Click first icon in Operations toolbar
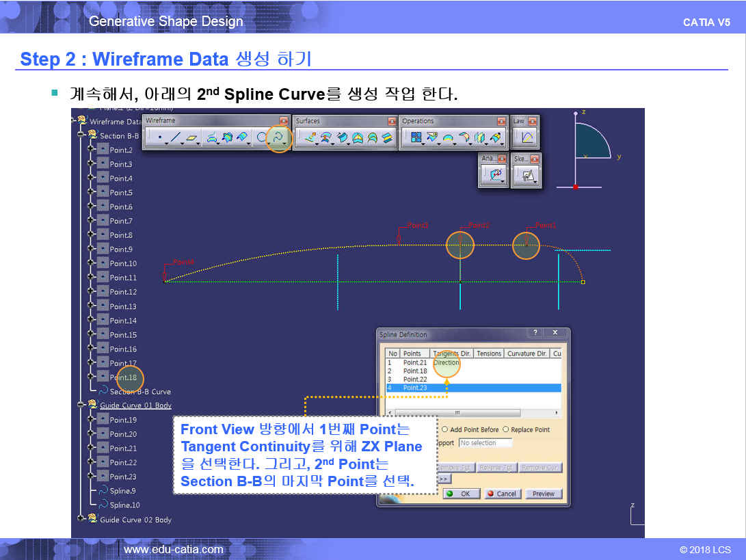This screenshot has width=746, height=560. tap(414, 137)
